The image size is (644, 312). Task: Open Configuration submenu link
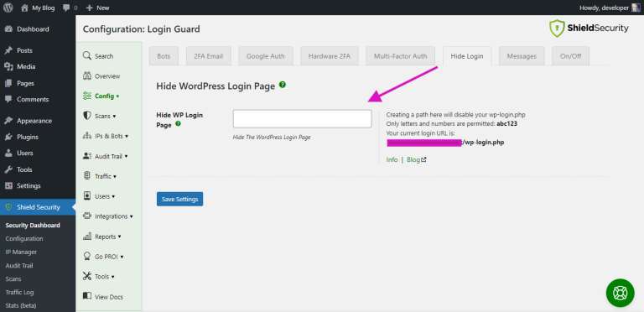click(x=23, y=238)
